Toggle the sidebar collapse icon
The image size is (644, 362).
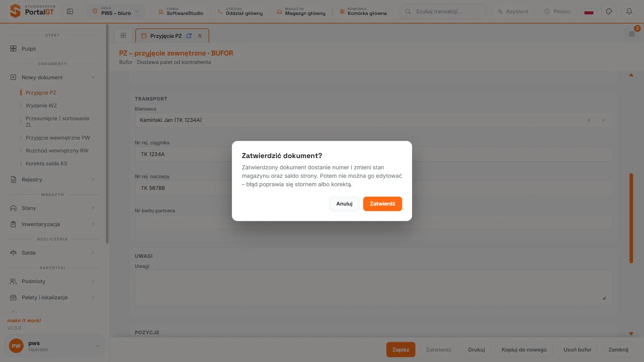[70, 11]
